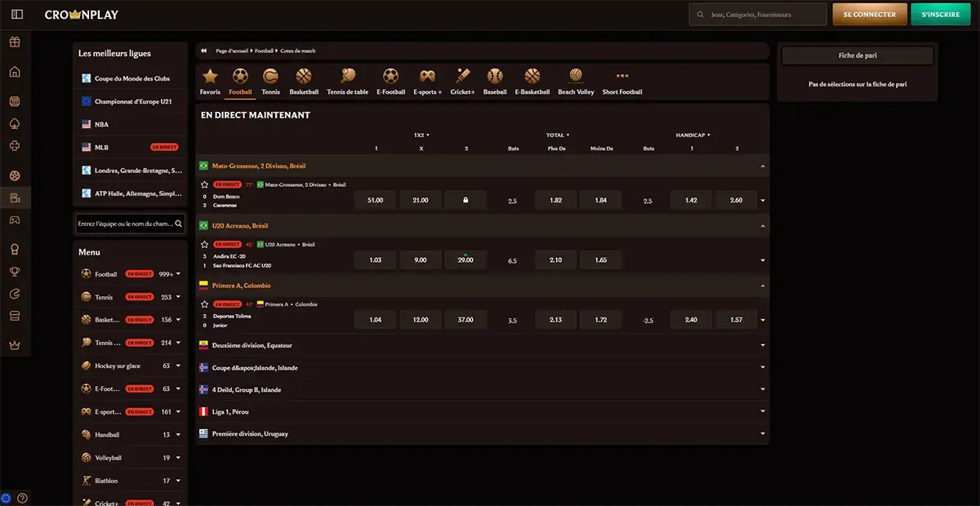Switch to the Favoris tab
The width and height of the screenshot is (980, 506).
click(x=210, y=82)
